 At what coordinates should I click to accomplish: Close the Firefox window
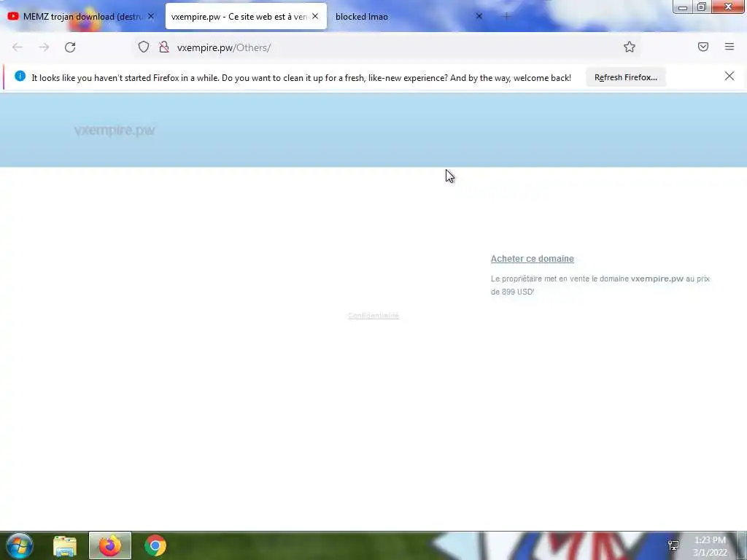click(728, 7)
